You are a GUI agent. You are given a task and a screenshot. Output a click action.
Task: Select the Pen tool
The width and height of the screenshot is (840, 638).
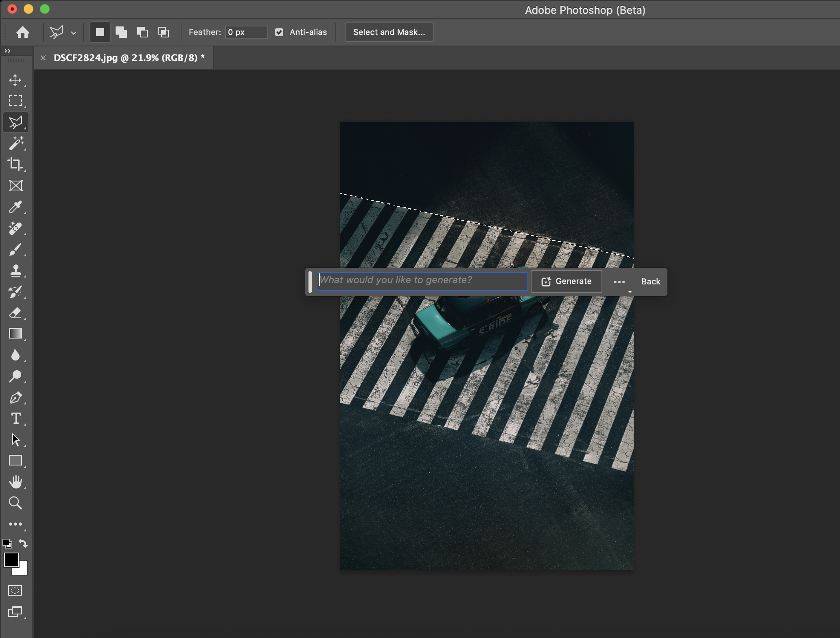(15, 398)
